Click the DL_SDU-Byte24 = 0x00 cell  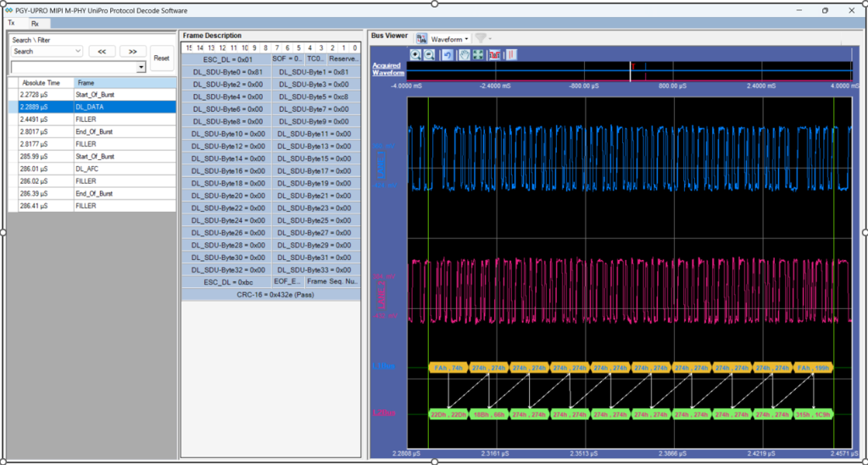227,220
